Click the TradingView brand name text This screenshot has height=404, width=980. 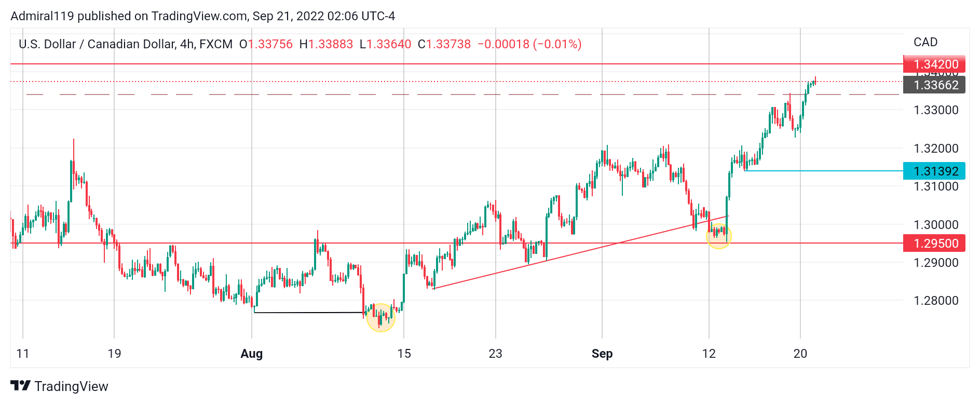click(x=71, y=386)
